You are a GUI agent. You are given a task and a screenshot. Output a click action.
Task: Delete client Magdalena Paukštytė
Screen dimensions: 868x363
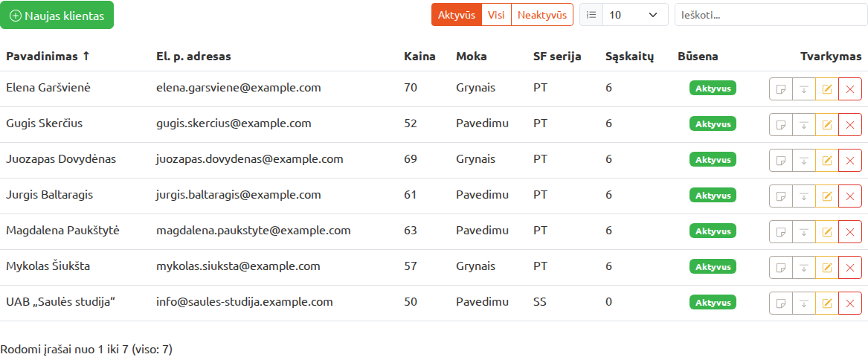[850, 232]
